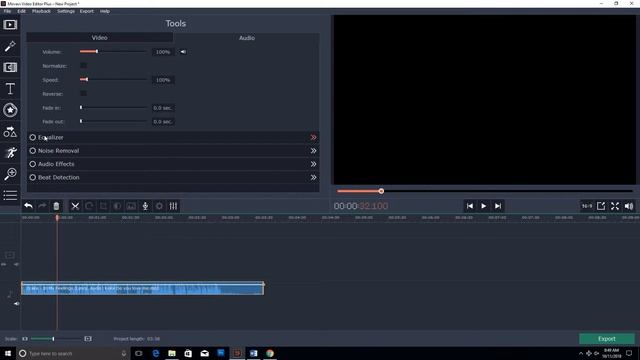Enable the Normalize checkbox
The image size is (640, 360).
pos(83,66)
